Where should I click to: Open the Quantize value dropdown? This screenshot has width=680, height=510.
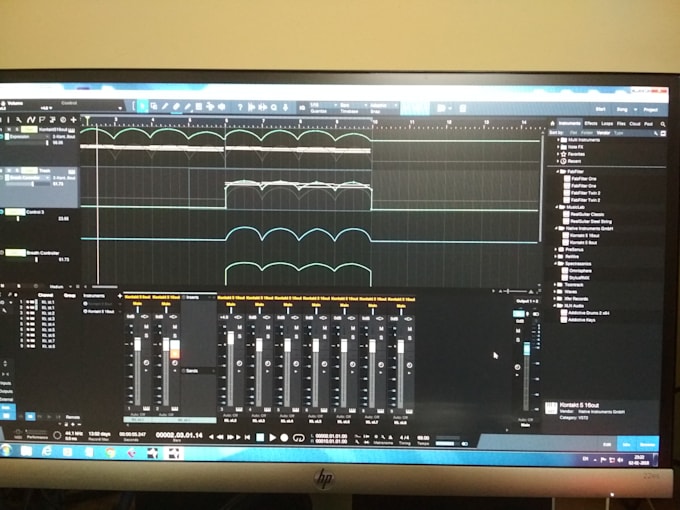pos(323,105)
